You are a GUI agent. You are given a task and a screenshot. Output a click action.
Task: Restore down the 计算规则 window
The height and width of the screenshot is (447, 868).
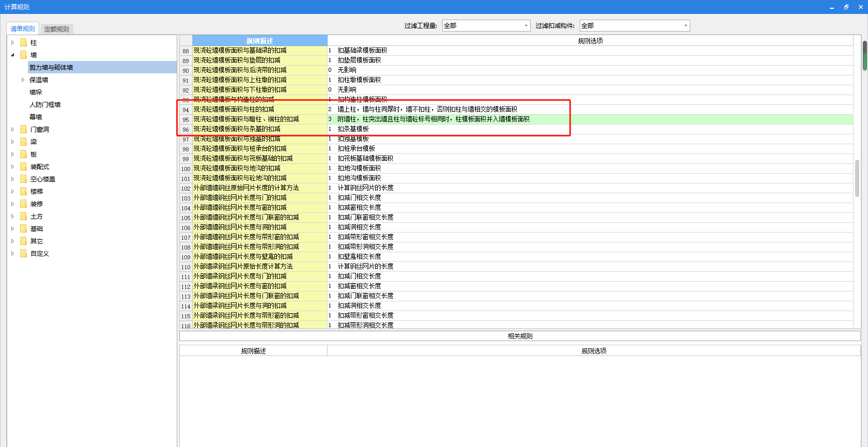[x=846, y=7]
